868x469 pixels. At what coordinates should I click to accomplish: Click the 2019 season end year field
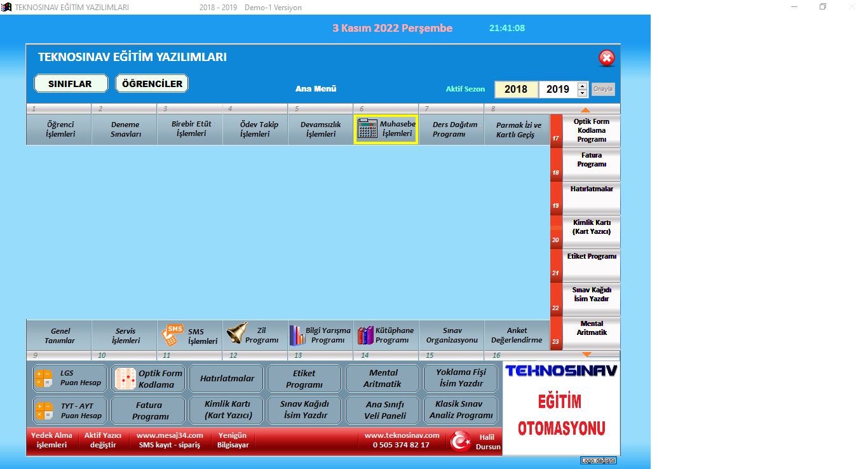[x=558, y=89]
